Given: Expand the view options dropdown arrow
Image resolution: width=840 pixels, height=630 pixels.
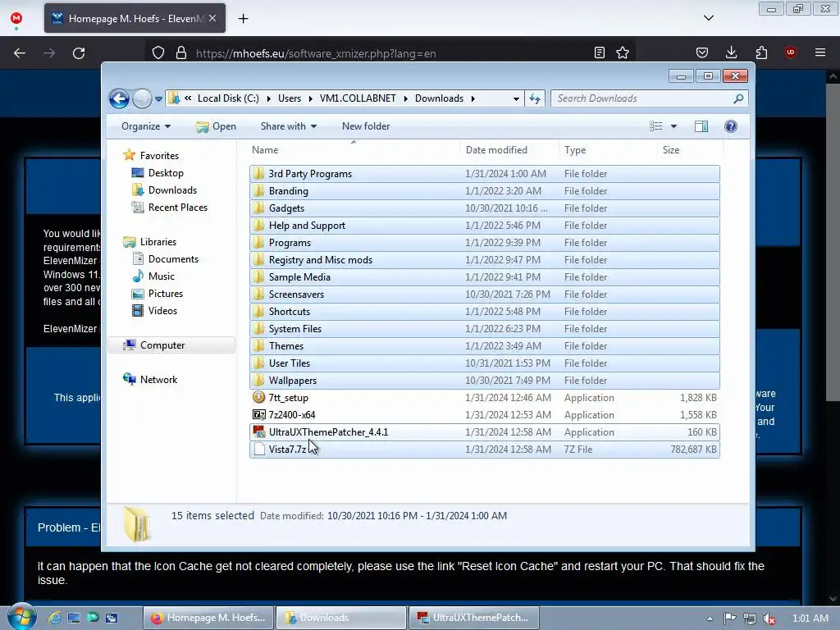Looking at the screenshot, I should pos(674,126).
